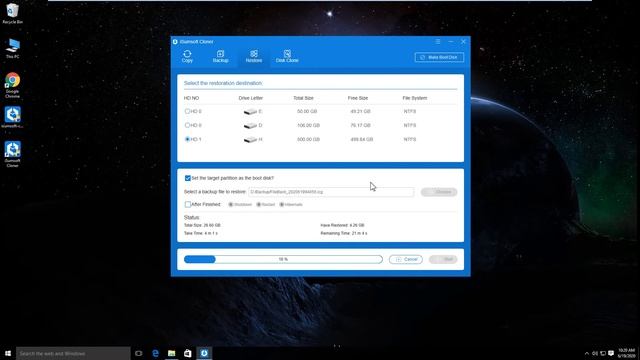Click the 50.00 GB total size cell
Image resolution: width=640 pixels, height=360 pixels.
tap(307, 111)
